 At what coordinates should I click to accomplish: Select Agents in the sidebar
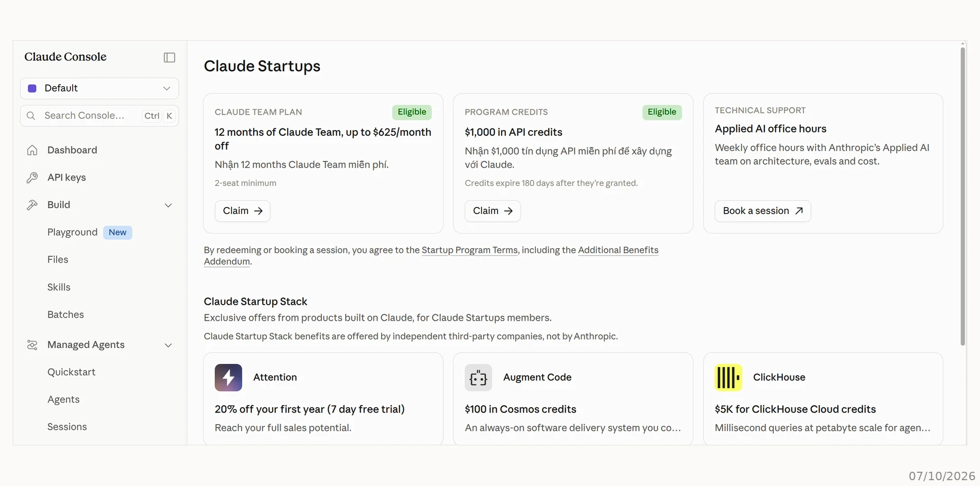point(63,399)
